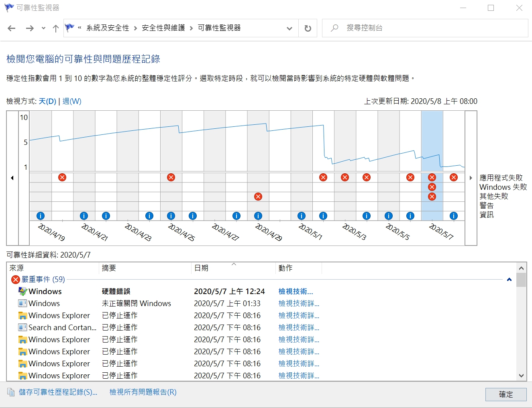Select the application failure icon on 2020/5/6
532x408 pixels.
(410, 177)
